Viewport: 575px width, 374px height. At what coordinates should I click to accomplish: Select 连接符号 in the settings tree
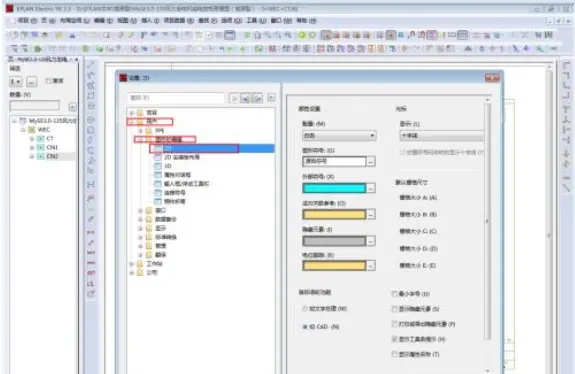175,192
